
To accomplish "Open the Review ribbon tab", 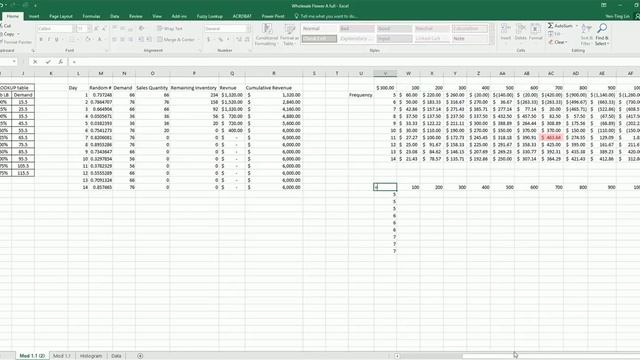I will tap(136, 16).
